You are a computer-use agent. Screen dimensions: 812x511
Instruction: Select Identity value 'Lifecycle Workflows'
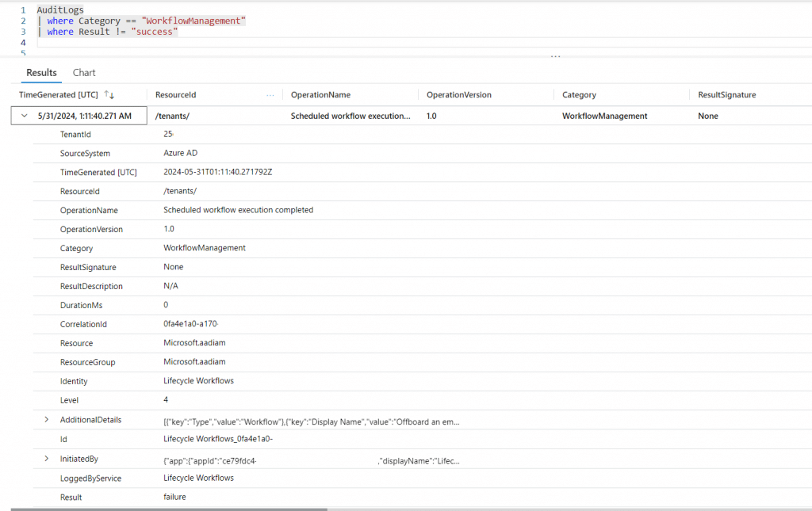(198, 380)
